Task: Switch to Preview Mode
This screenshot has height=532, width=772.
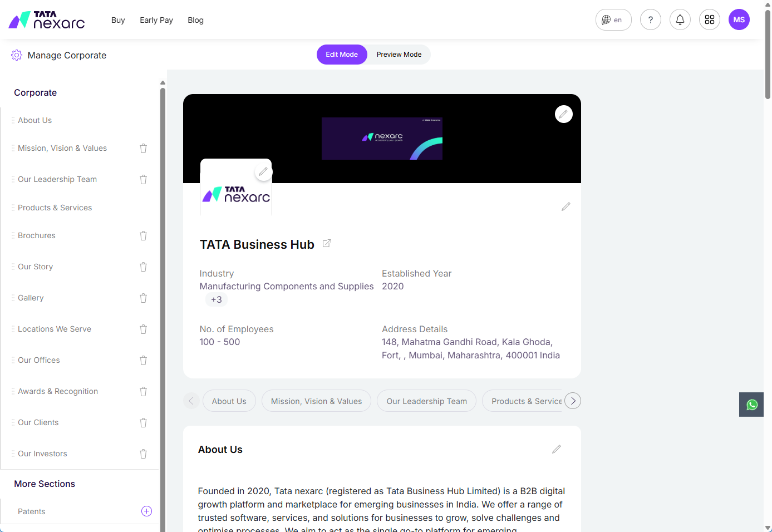Action: [399, 55]
